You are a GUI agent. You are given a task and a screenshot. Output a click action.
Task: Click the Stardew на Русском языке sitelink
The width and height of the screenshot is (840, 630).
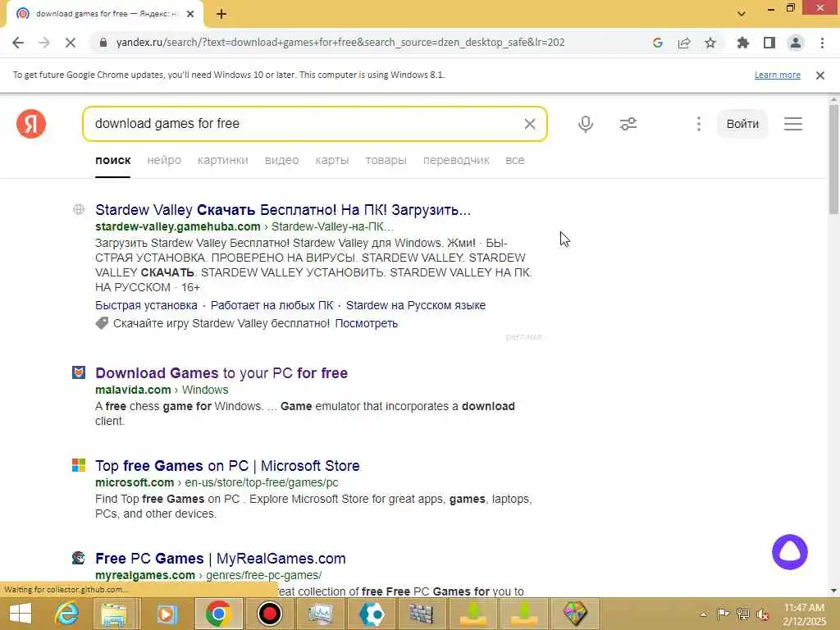pyautogui.click(x=416, y=305)
